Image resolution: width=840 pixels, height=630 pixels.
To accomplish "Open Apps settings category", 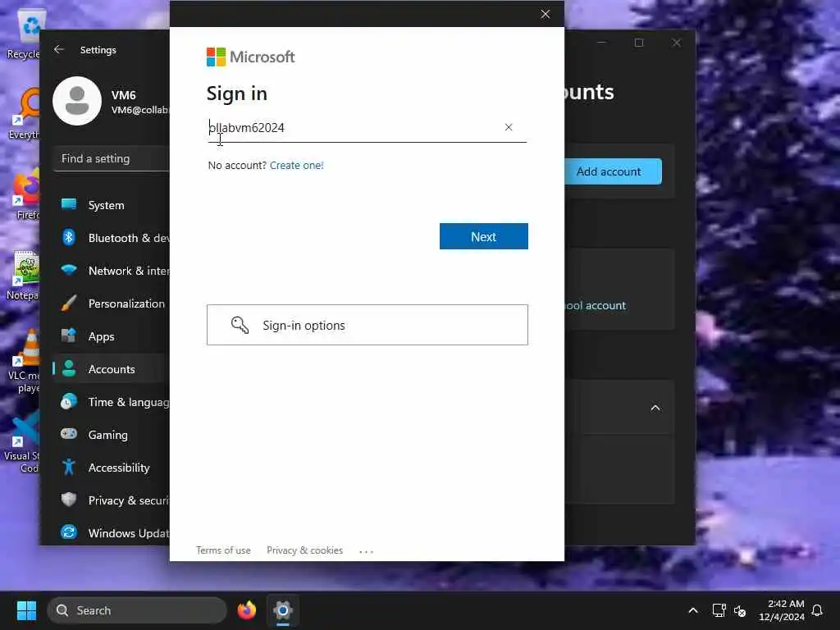I will [112, 336].
